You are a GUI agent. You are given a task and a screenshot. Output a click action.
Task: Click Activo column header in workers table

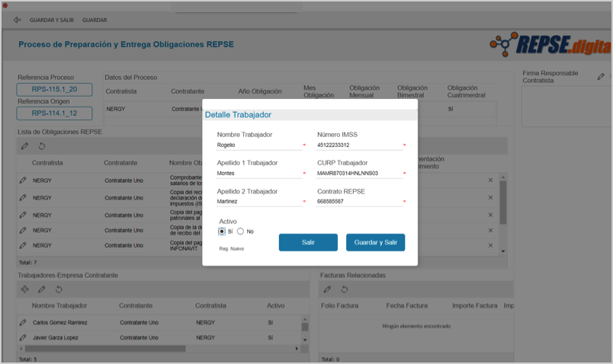point(275,306)
